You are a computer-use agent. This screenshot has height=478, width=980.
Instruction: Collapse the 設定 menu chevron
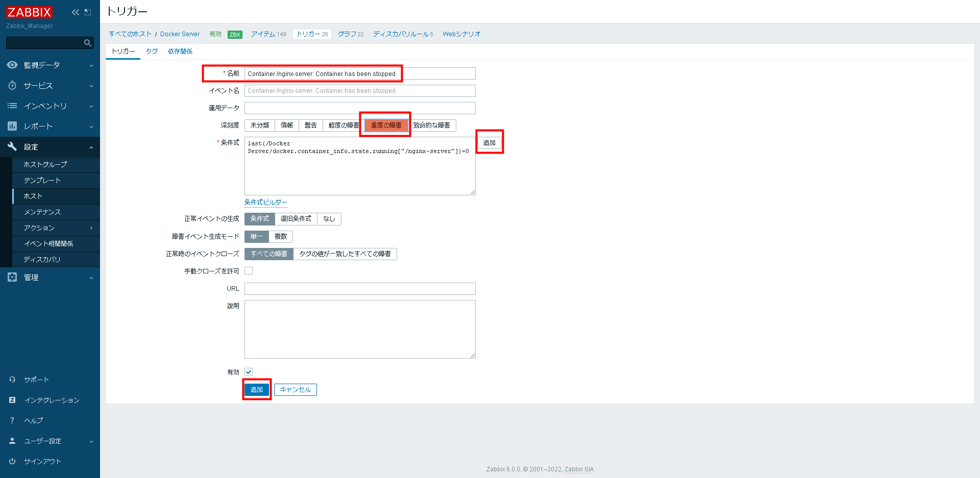click(x=91, y=147)
